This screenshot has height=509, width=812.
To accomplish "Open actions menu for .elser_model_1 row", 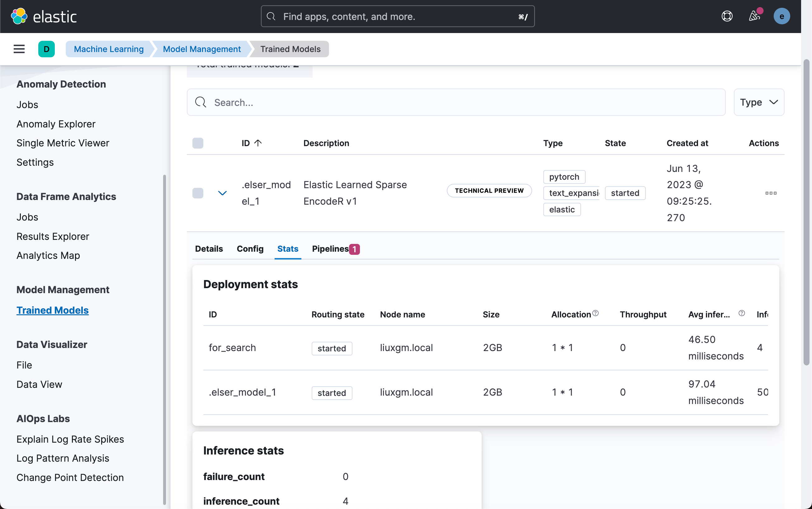I will click(x=771, y=193).
